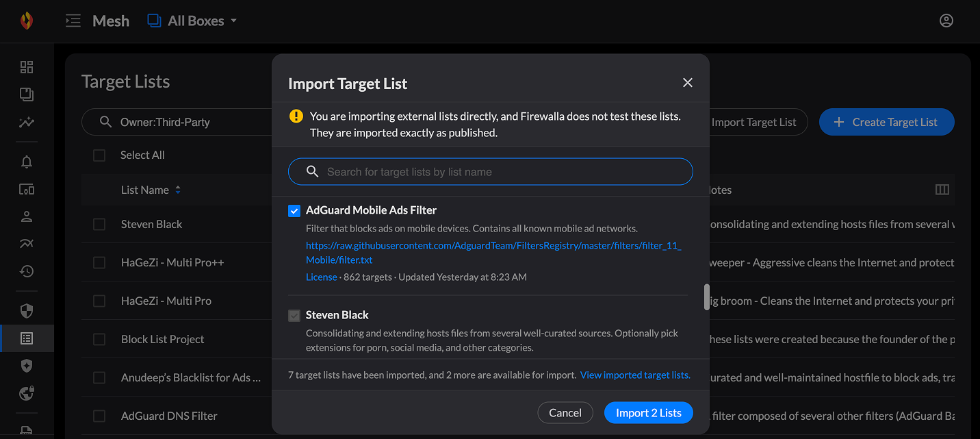Image resolution: width=980 pixels, height=439 pixels.
Task: Open the history clock icon in sidebar
Action: coord(27,271)
